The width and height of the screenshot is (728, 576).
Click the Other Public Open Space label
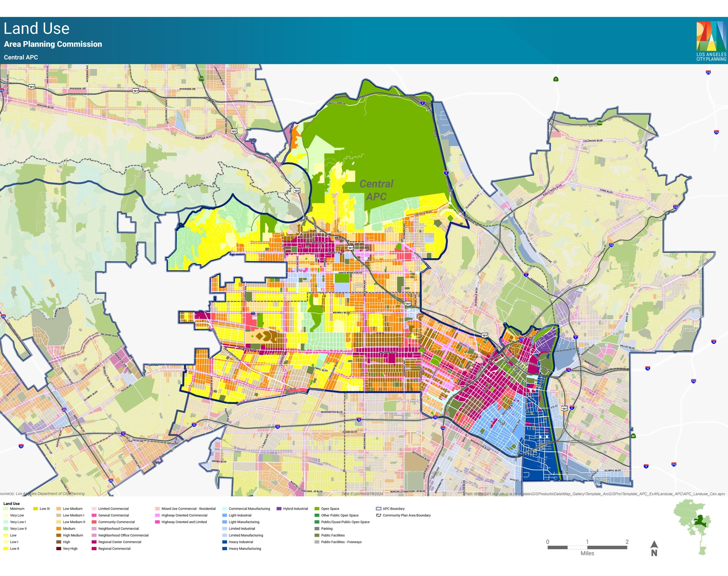coord(340,515)
